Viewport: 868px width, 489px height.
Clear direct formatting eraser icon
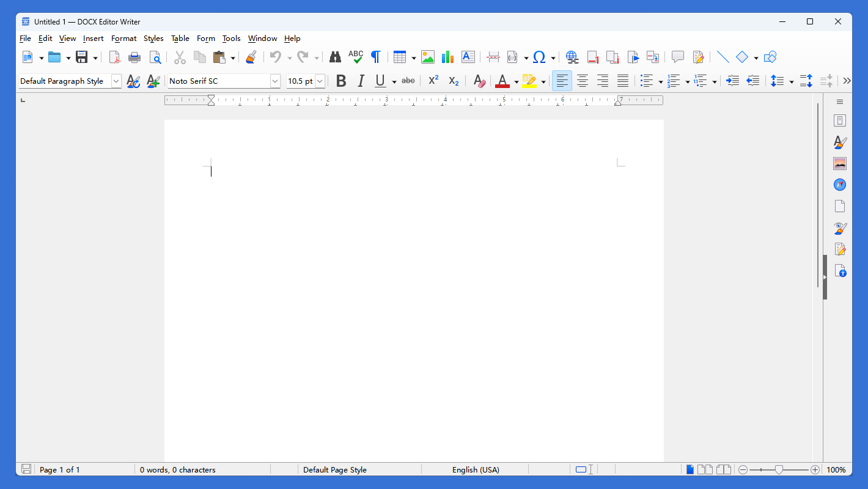tap(480, 81)
